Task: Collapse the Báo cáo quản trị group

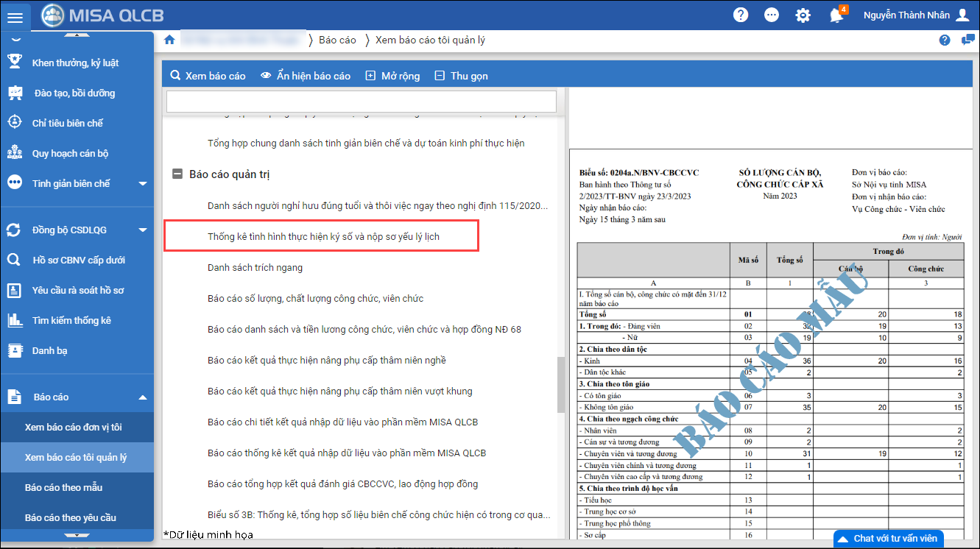Action: (x=177, y=174)
